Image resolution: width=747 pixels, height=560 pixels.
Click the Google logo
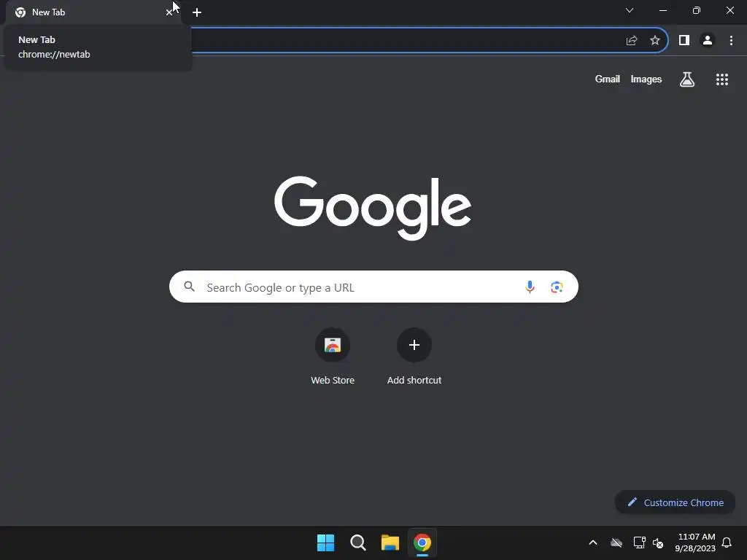point(373,208)
